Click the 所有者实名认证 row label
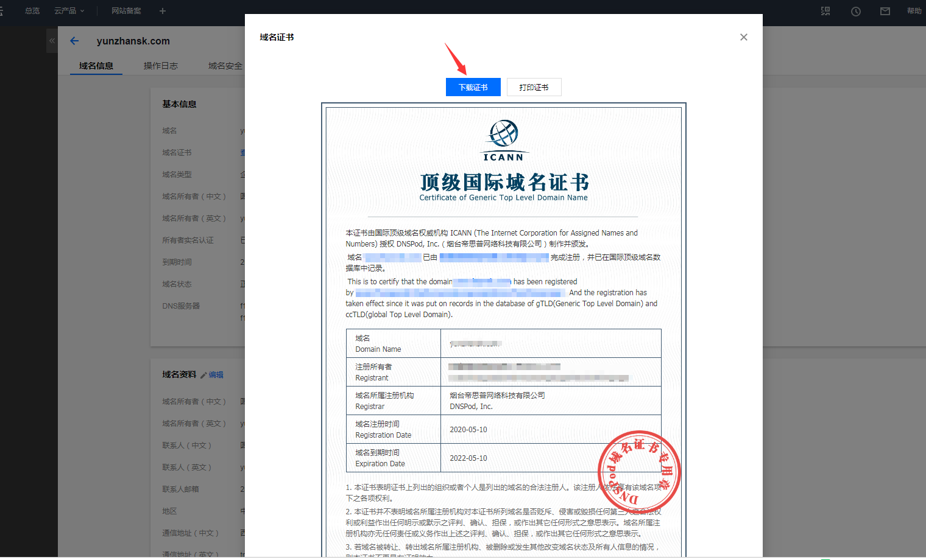The image size is (926, 560). point(188,240)
